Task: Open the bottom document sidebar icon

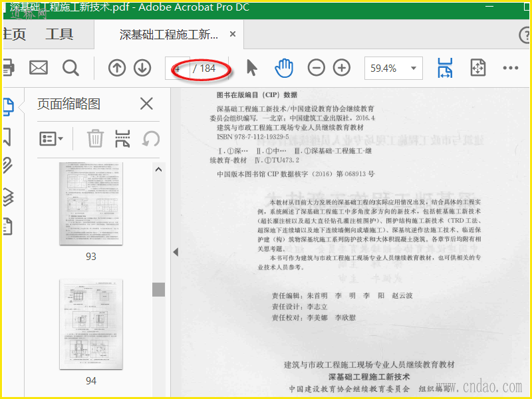Action: click(8, 226)
